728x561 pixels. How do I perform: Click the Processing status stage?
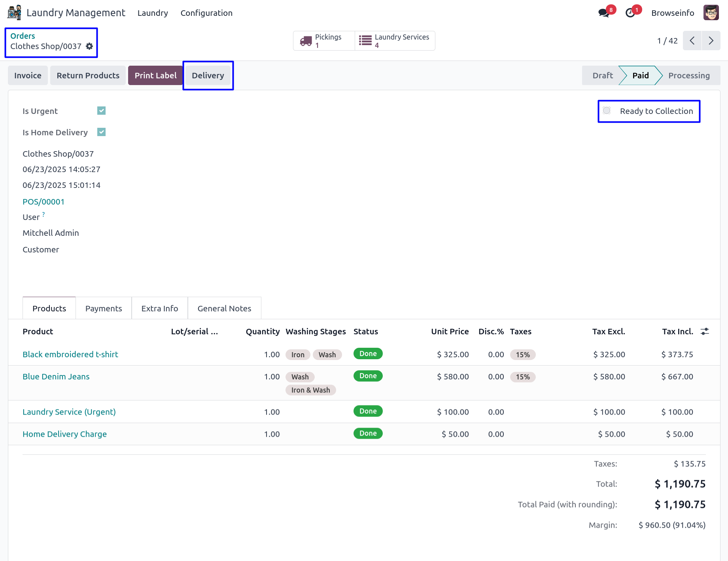tap(688, 76)
